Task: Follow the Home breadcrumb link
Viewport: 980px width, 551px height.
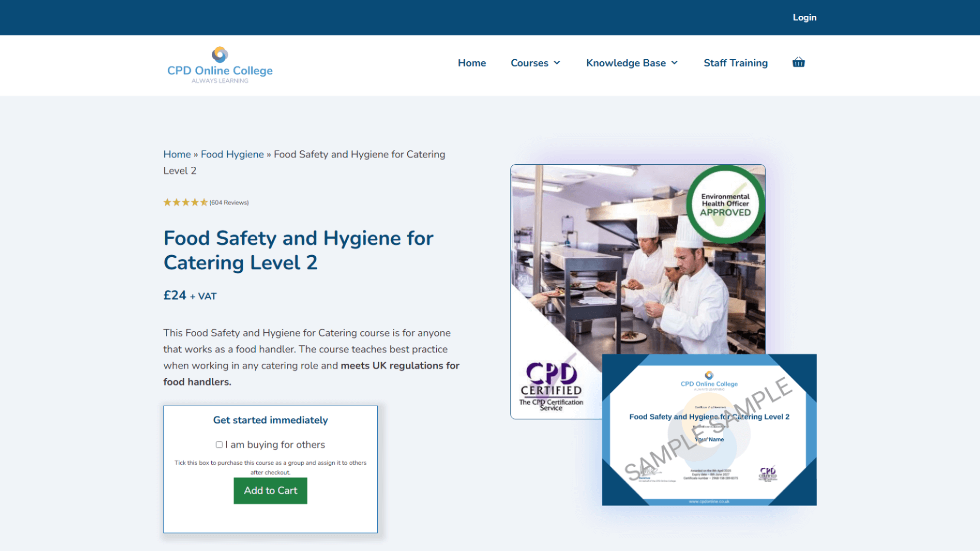Action: [x=177, y=155]
